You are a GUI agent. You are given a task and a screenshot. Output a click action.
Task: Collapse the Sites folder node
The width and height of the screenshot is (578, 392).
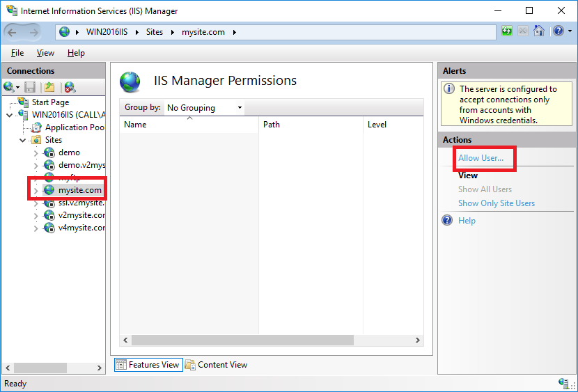23,141
